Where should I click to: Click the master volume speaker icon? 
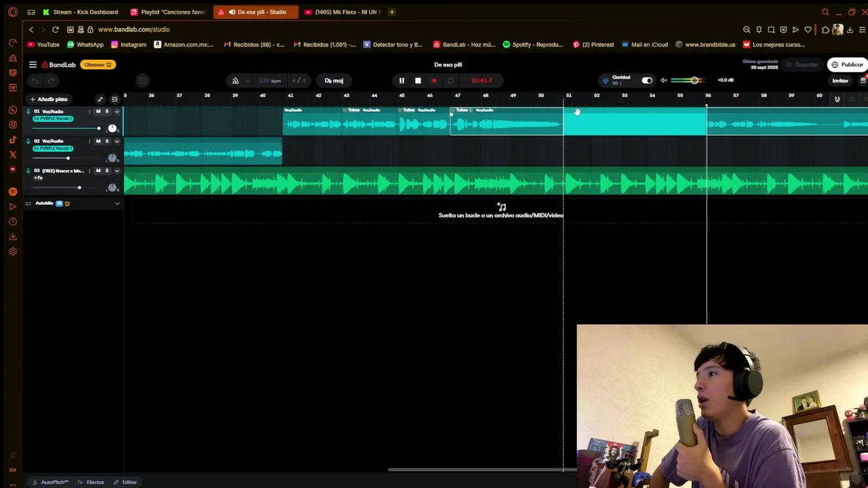tap(664, 81)
